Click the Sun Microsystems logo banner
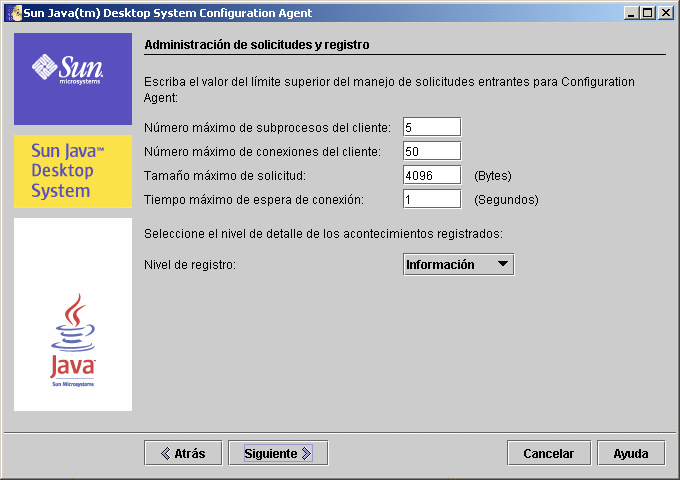680x480 pixels. click(x=73, y=79)
